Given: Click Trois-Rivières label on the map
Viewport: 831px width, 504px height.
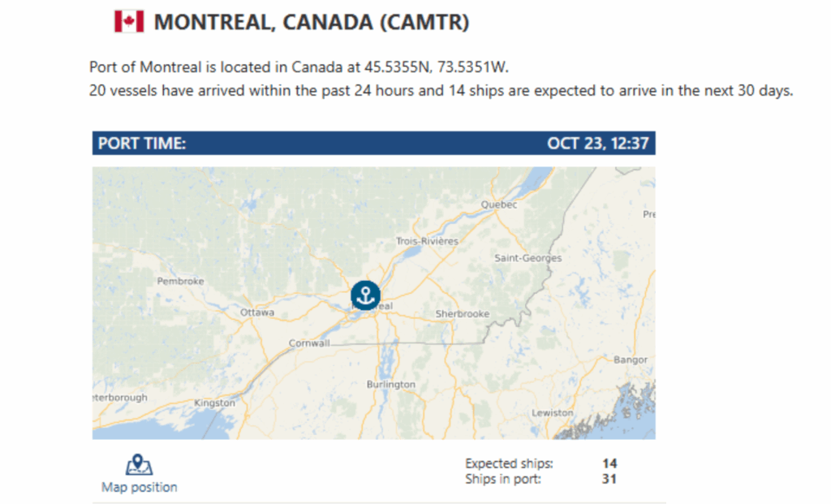Looking at the screenshot, I should [x=427, y=241].
